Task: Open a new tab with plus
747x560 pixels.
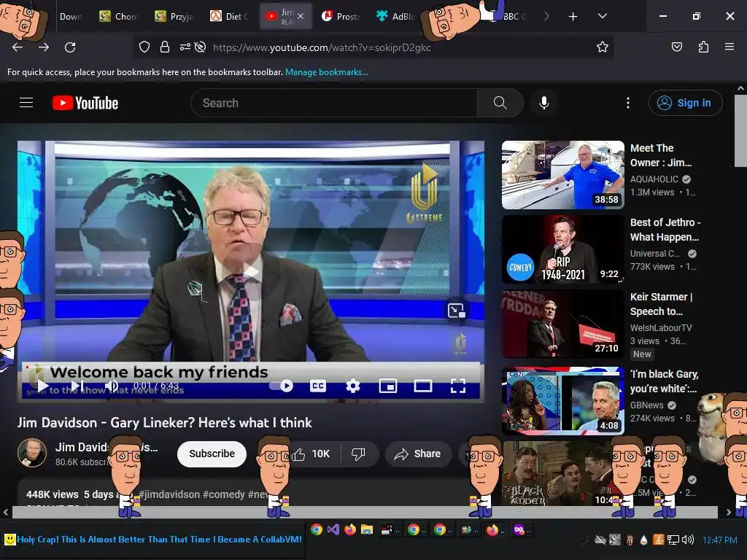Action: [x=573, y=17]
